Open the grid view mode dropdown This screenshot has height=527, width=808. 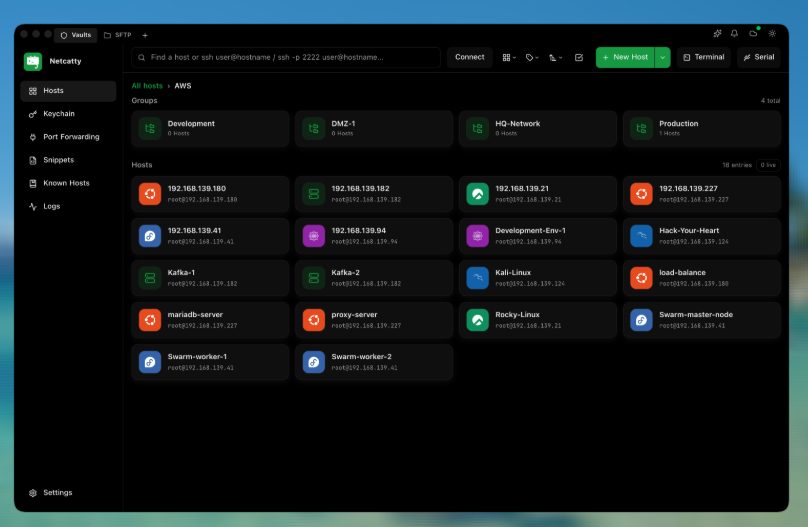coord(509,58)
